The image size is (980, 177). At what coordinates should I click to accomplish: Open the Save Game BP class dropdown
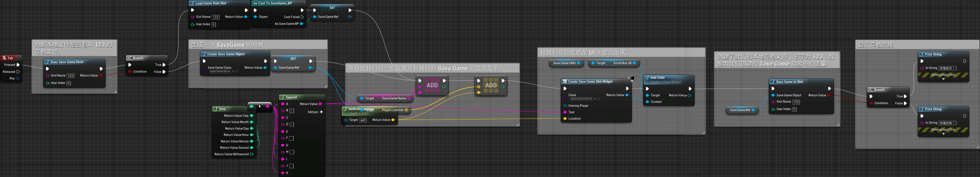220,71
